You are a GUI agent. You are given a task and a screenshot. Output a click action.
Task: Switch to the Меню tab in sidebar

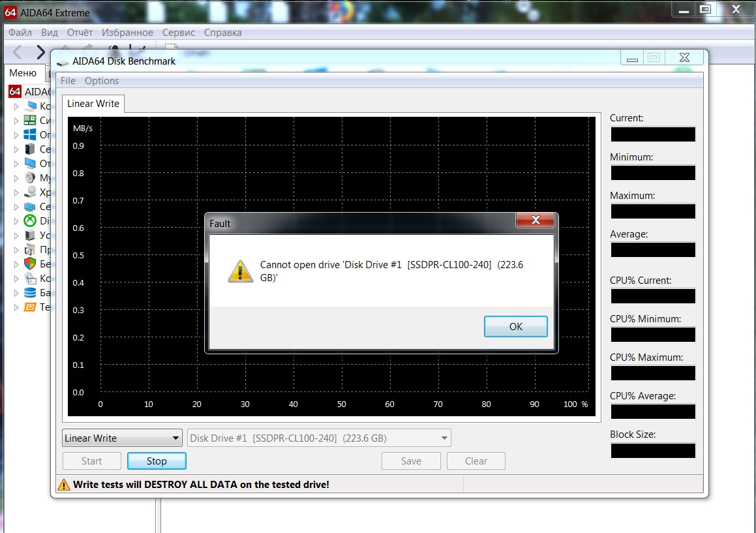23,73
